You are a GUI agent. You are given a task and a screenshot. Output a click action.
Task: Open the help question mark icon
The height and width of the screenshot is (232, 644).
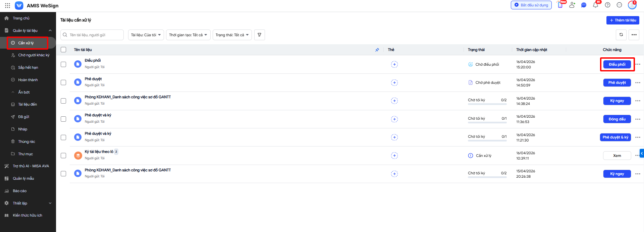click(x=607, y=5)
